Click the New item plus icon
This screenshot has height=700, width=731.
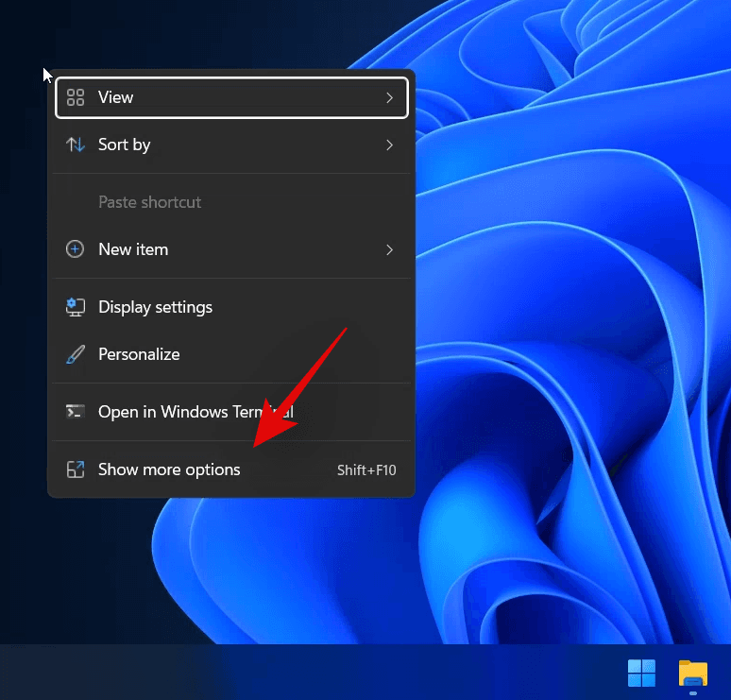click(75, 249)
